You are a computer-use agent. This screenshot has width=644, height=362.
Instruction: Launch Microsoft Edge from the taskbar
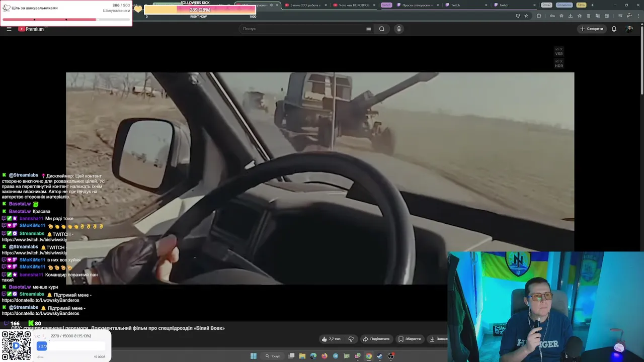tap(313, 356)
